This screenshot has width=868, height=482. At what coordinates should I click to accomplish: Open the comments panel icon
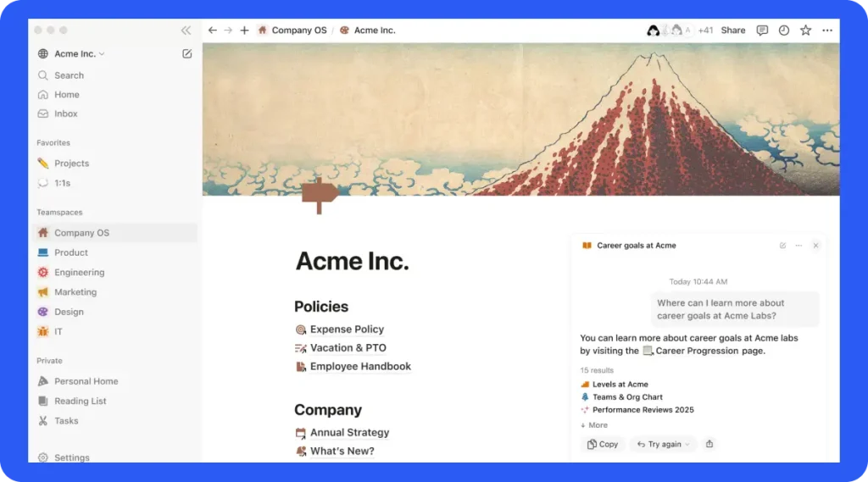click(762, 30)
